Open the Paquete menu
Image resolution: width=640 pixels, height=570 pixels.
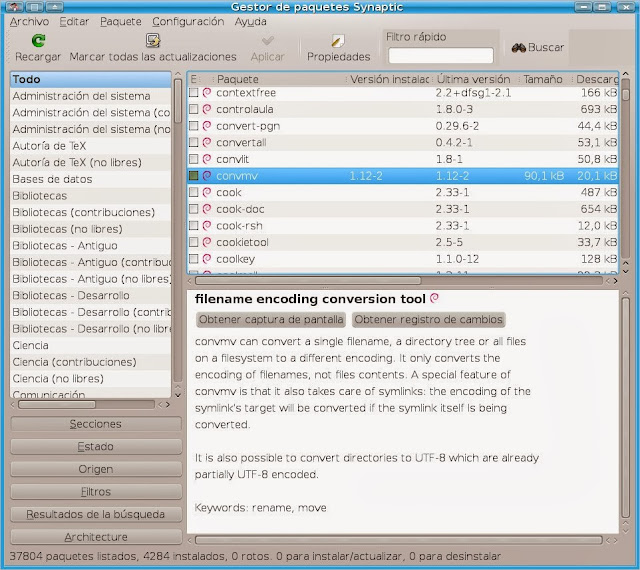[x=121, y=22]
